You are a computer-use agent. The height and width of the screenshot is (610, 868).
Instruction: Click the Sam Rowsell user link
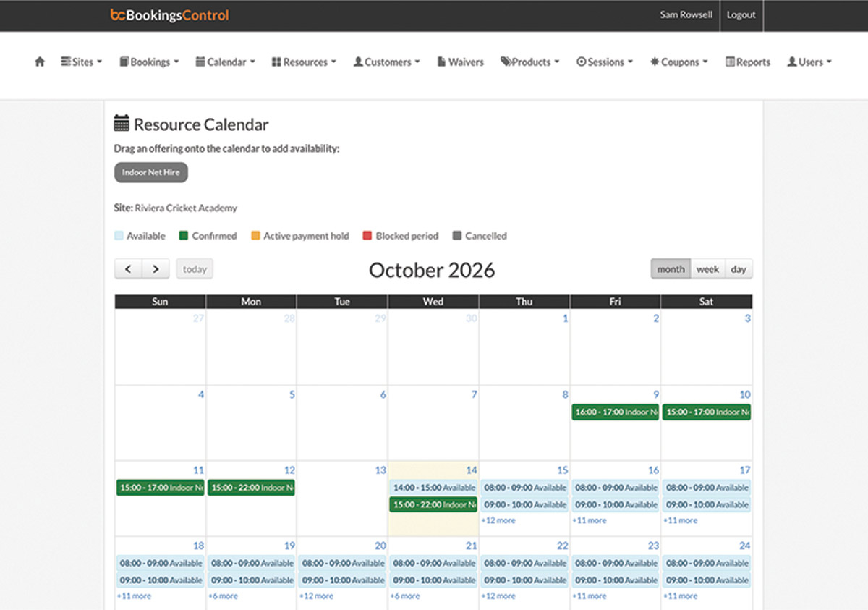(x=686, y=15)
